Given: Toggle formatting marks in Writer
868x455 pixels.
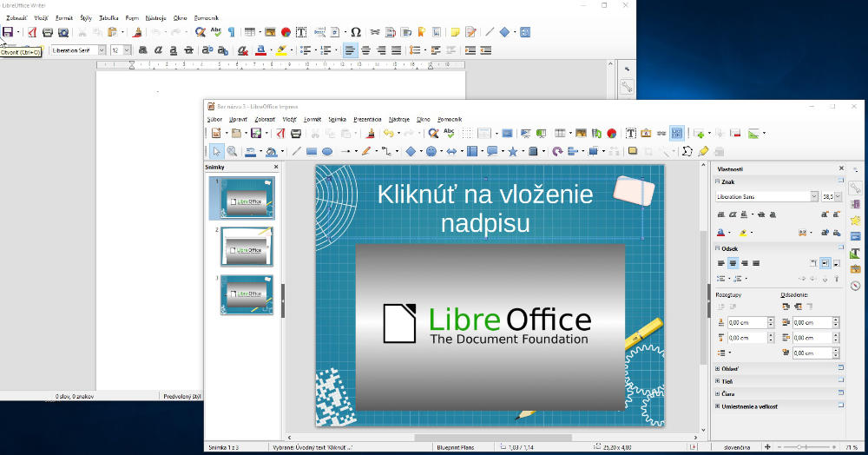Looking at the screenshot, I should (x=232, y=32).
